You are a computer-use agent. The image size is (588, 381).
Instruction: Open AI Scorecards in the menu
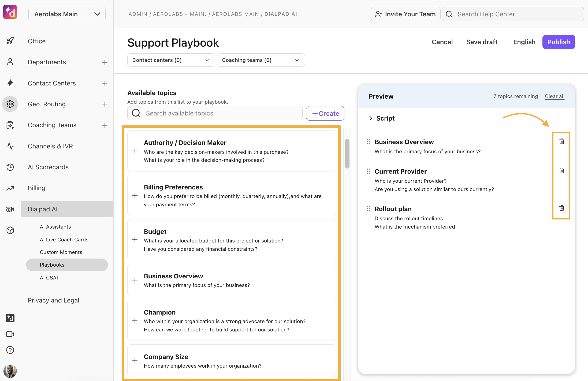[x=48, y=167]
